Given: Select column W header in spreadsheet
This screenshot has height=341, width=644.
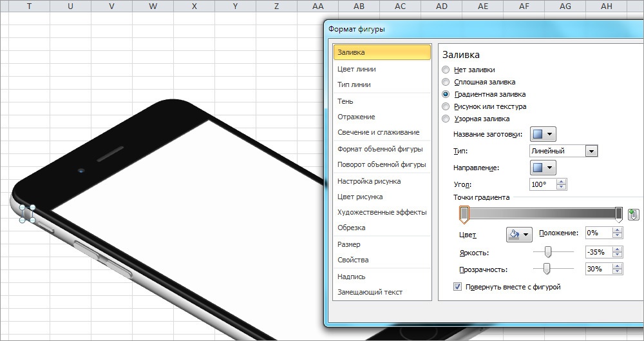Looking at the screenshot, I should pos(153,6).
